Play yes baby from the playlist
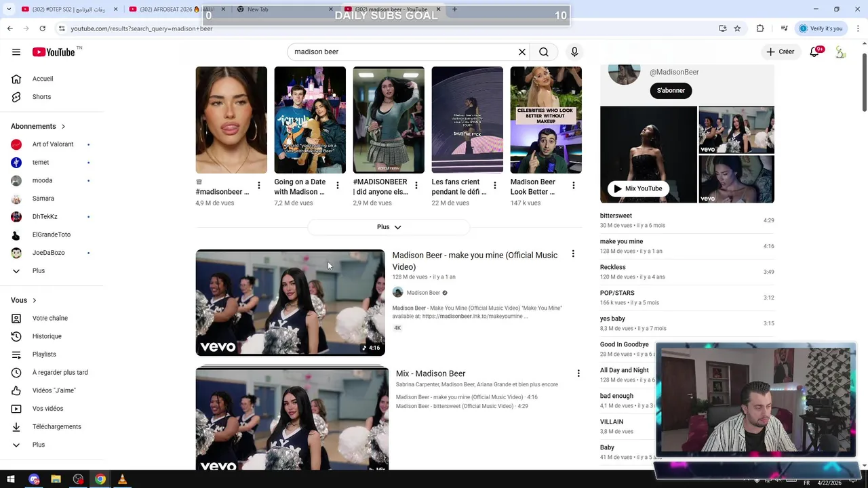Viewport: 868px width, 488px height. click(687, 323)
